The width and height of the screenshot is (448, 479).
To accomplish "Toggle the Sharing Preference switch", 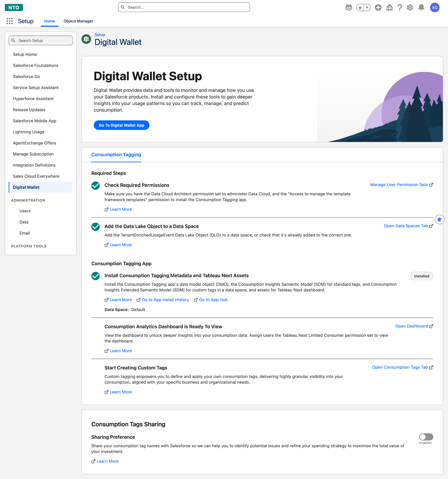I will coord(426,437).
